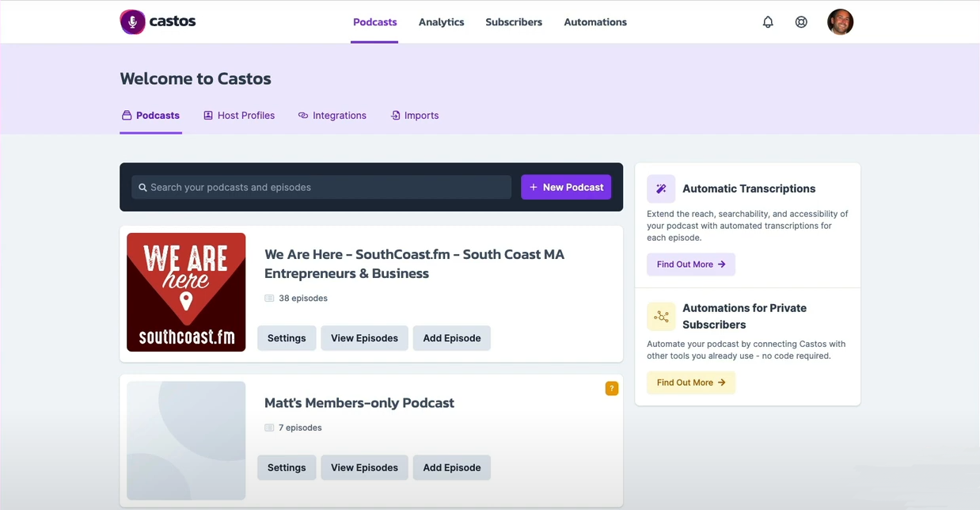Click the search magnifier icon

click(x=142, y=187)
